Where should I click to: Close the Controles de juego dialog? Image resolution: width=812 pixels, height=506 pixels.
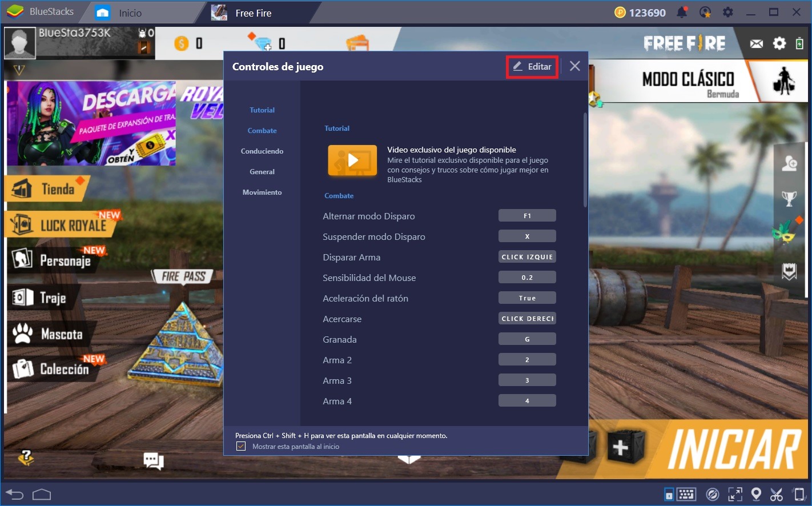tap(574, 66)
